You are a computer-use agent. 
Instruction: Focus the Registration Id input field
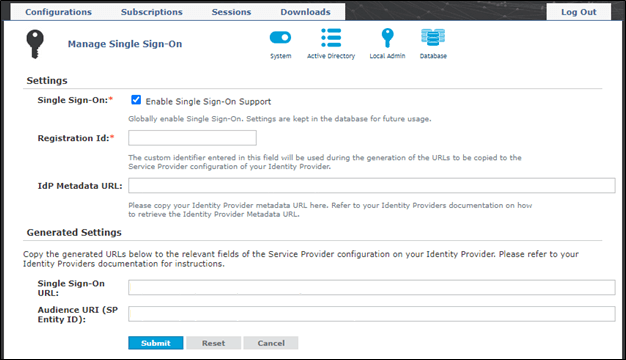tap(192, 138)
